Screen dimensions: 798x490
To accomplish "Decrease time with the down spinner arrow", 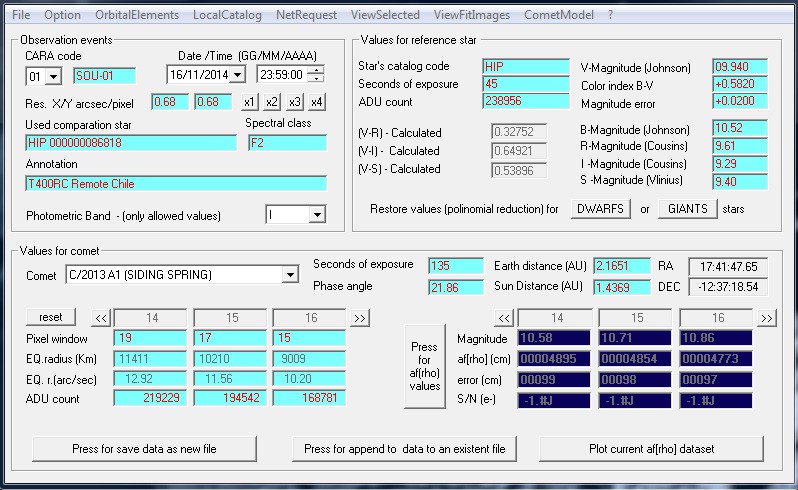I will click(317, 79).
